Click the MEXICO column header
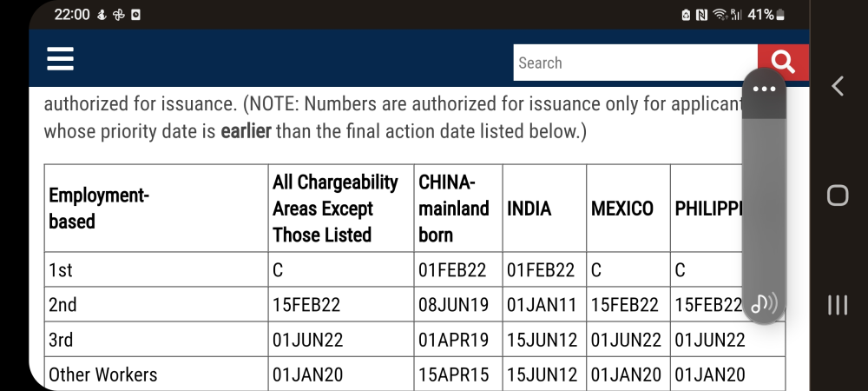The height and width of the screenshot is (391, 868). click(628, 209)
